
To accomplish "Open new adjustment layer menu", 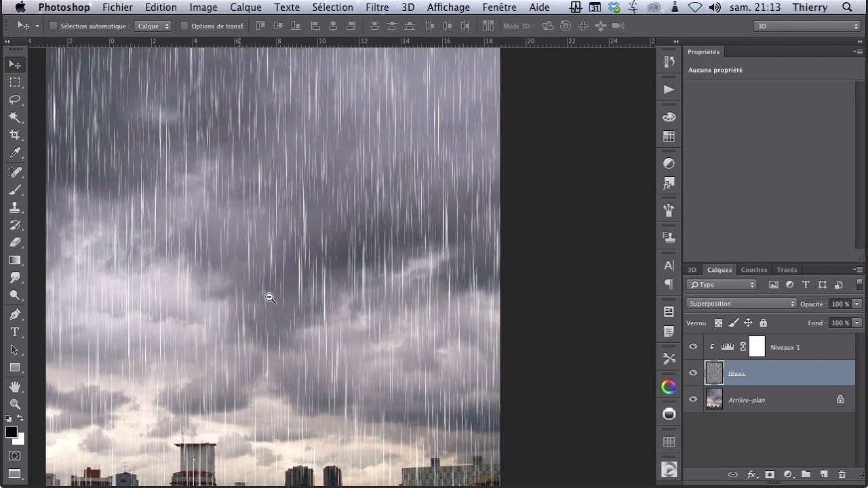I will coord(788,474).
